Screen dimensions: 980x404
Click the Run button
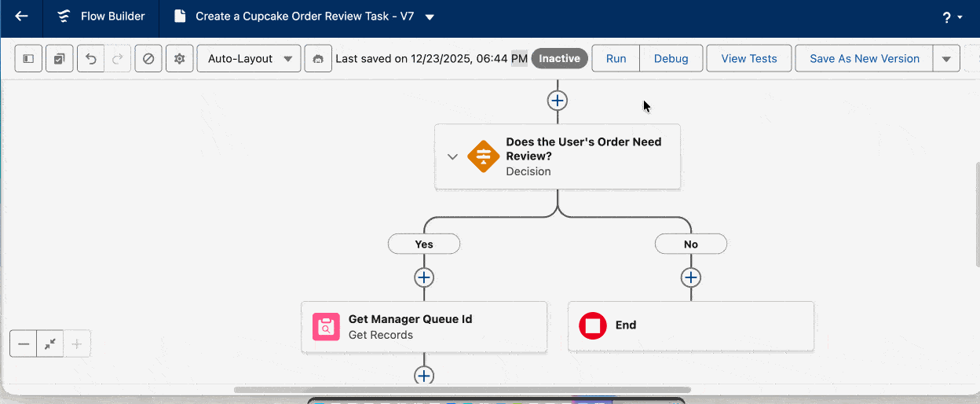616,59
